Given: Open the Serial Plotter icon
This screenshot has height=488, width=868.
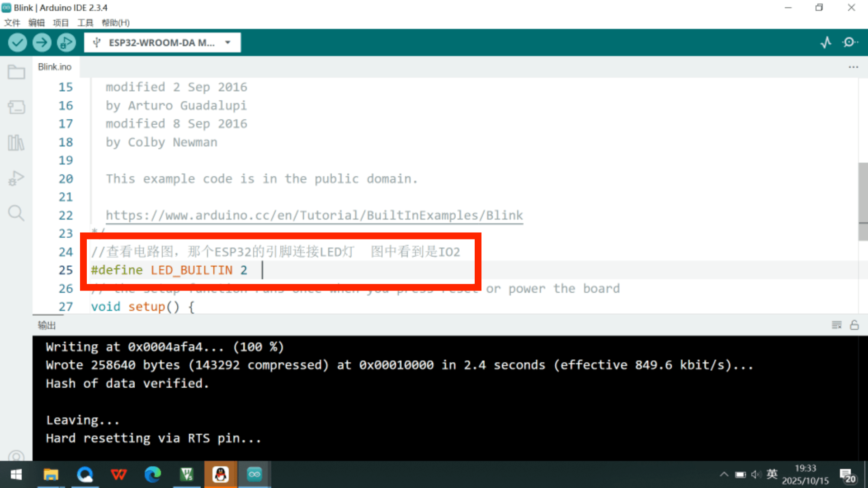Looking at the screenshot, I should [x=826, y=42].
